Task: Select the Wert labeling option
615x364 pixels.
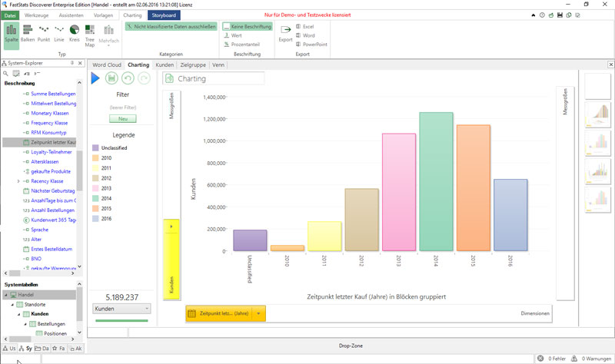Action: (237, 35)
